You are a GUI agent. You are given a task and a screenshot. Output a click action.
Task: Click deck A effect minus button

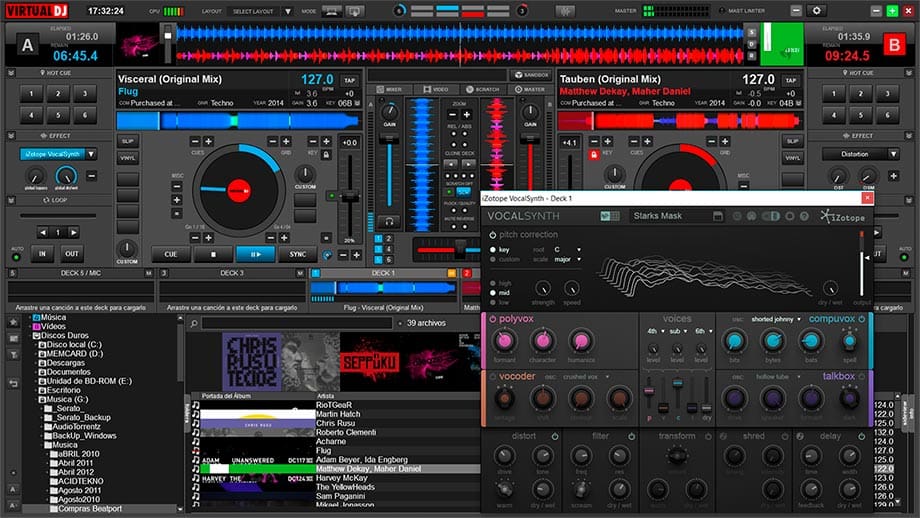[92, 176]
